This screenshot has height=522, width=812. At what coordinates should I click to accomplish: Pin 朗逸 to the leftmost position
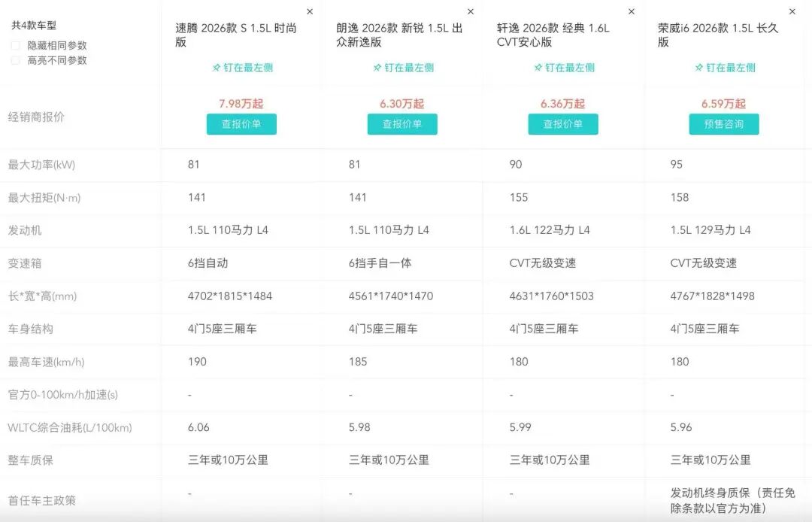(402, 68)
